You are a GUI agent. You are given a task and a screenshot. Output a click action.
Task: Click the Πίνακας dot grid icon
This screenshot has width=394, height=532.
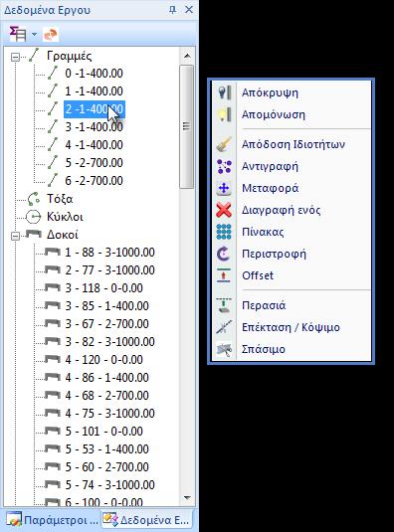[224, 232]
